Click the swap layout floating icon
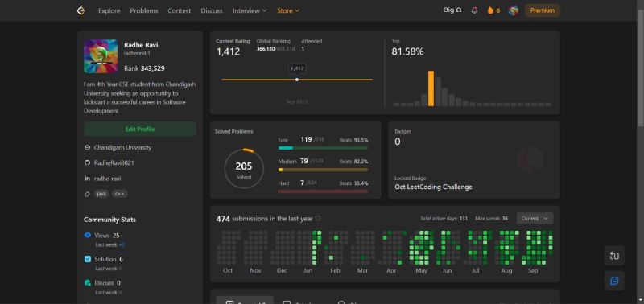This screenshot has height=304, width=644. 614,256
